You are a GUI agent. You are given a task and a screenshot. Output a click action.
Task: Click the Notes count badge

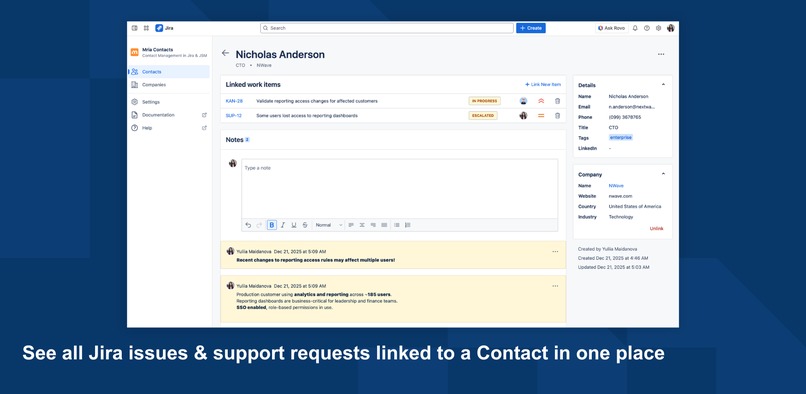coord(247,140)
